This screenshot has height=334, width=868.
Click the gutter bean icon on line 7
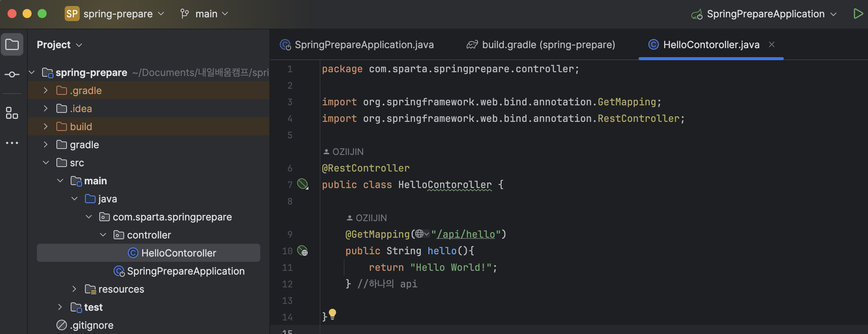[303, 184]
